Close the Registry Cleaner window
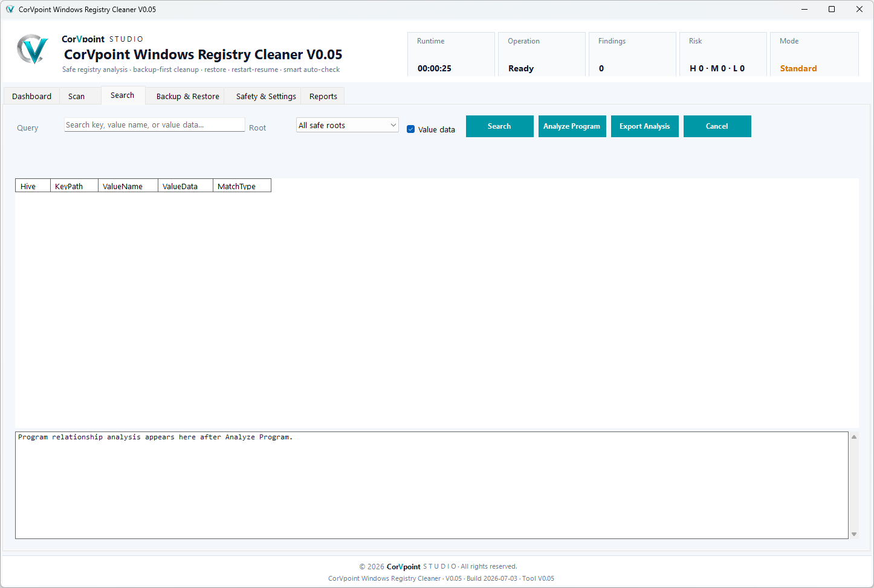This screenshot has width=874, height=588. pyautogui.click(x=859, y=9)
